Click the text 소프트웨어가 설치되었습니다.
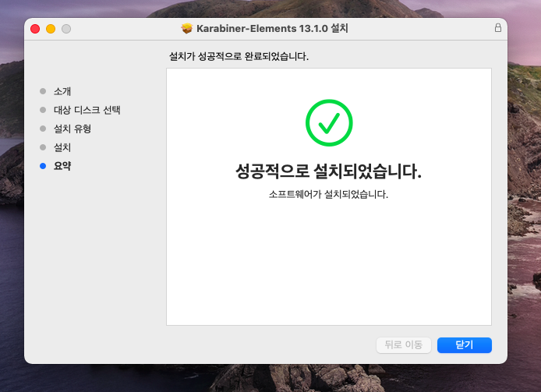Image resolution: width=541 pixels, height=392 pixels. coord(328,194)
